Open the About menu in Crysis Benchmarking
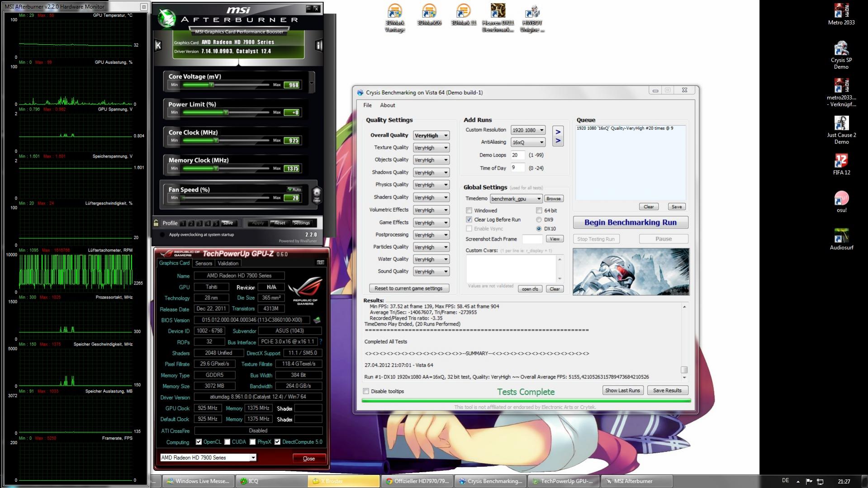Viewport: 868px width, 488px height. click(387, 105)
